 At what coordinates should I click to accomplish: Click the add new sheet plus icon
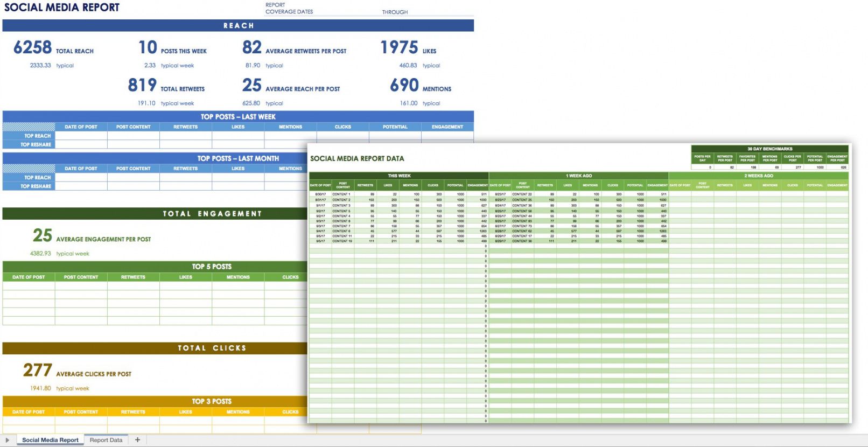coord(137,440)
